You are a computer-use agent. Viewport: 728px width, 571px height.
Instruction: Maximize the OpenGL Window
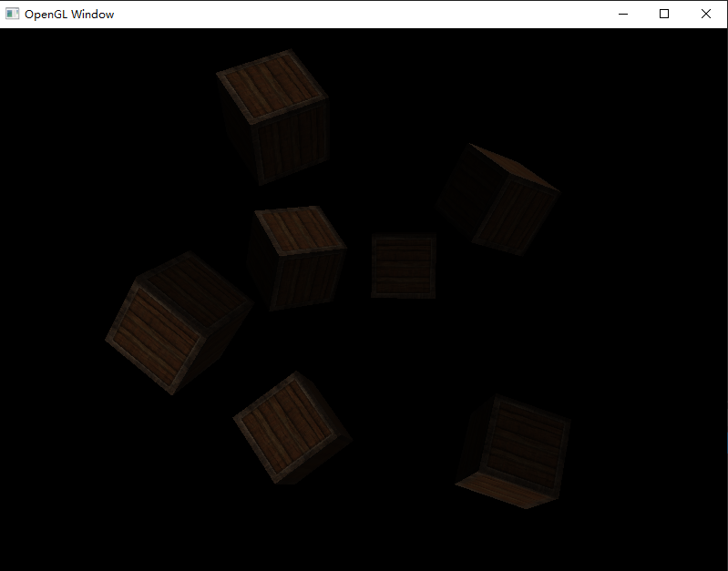(664, 14)
